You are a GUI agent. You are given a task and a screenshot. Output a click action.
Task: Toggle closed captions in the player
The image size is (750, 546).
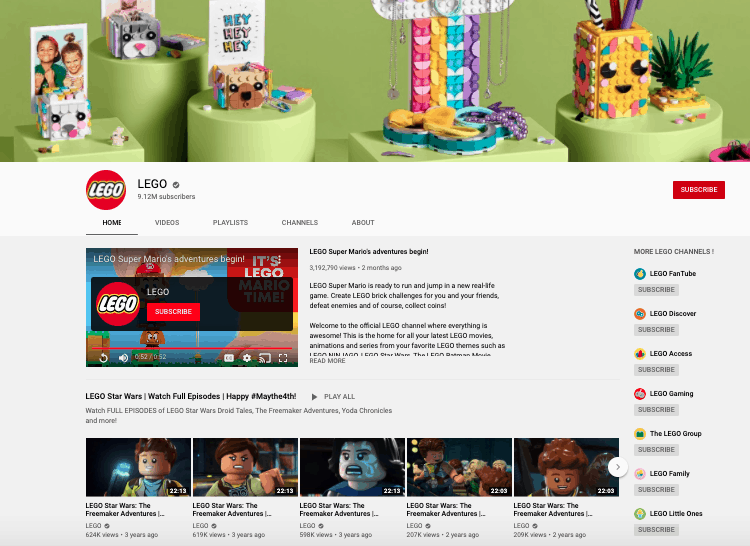click(x=229, y=358)
